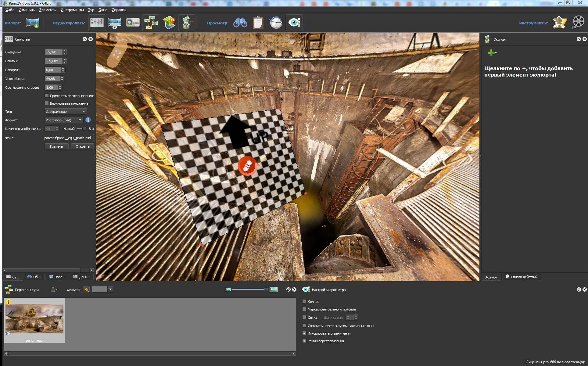Image resolution: width=588 pixels, height=366 pixels.
Task: Open the Элементы menu
Action: pos(48,10)
